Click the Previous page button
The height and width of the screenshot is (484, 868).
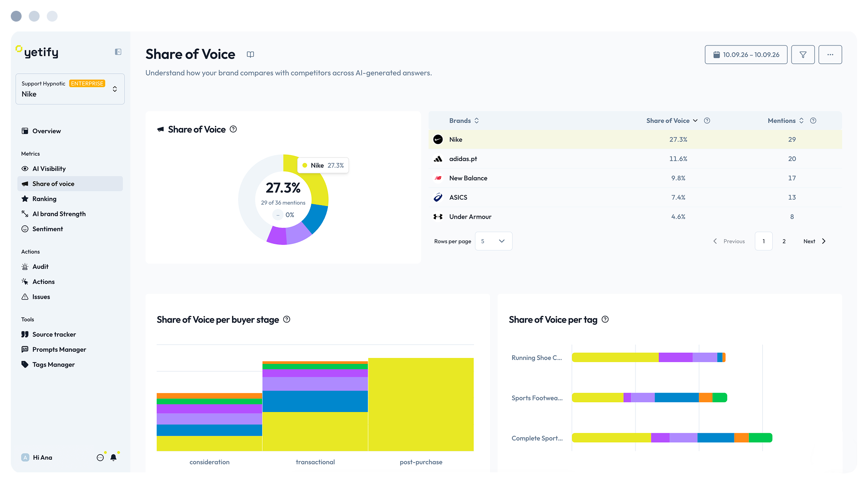(729, 241)
